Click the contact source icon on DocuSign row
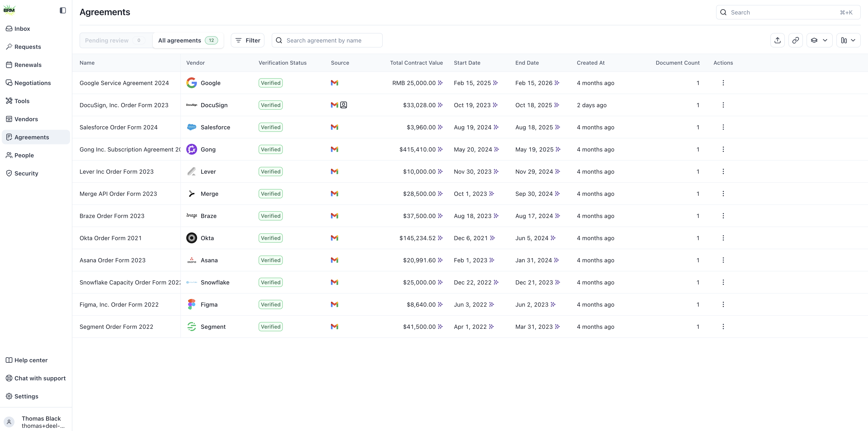Screen dimensions: 868x431 (343, 105)
